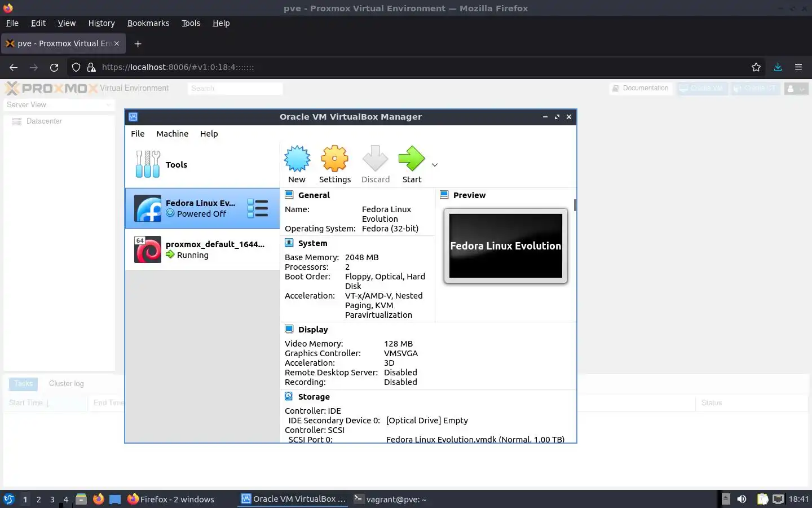Screen dimensions: 812x508
Task: Open the VirtualBox Help menu
Action: pos(209,134)
